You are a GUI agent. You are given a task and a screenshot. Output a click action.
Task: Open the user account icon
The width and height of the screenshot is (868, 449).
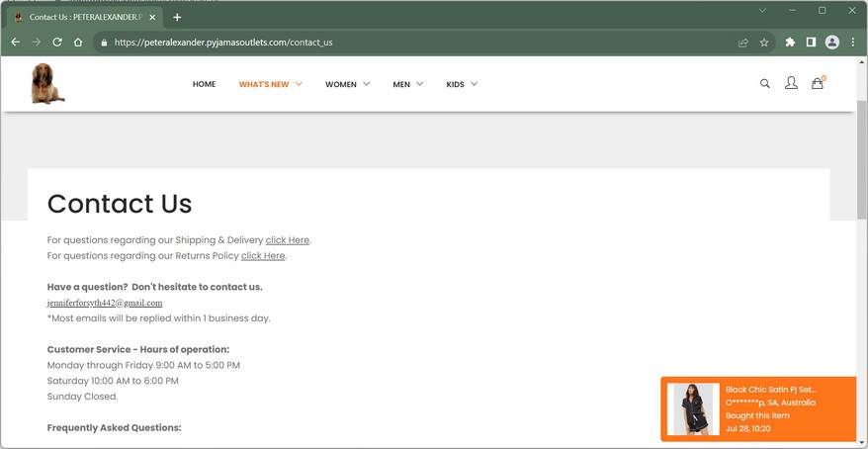pos(791,83)
